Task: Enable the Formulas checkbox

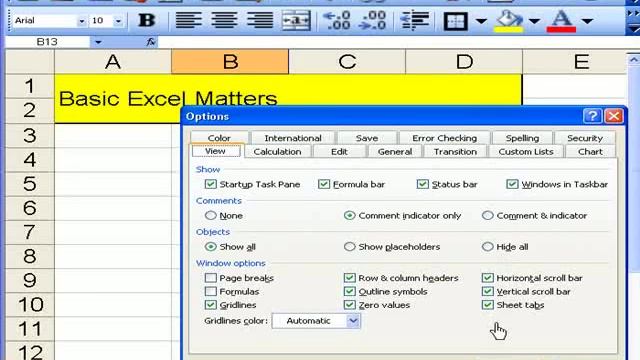Action: click(211, 291)
